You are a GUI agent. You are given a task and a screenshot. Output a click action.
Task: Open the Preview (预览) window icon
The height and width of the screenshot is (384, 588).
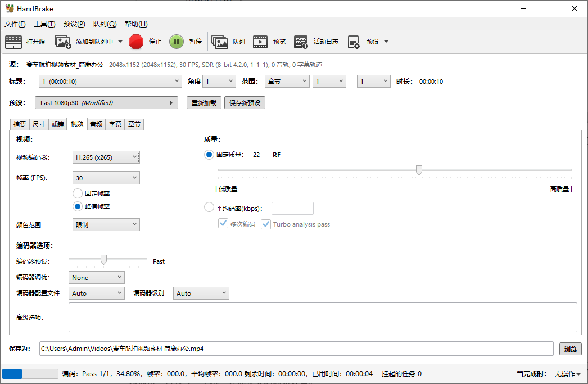click(260, 41)
